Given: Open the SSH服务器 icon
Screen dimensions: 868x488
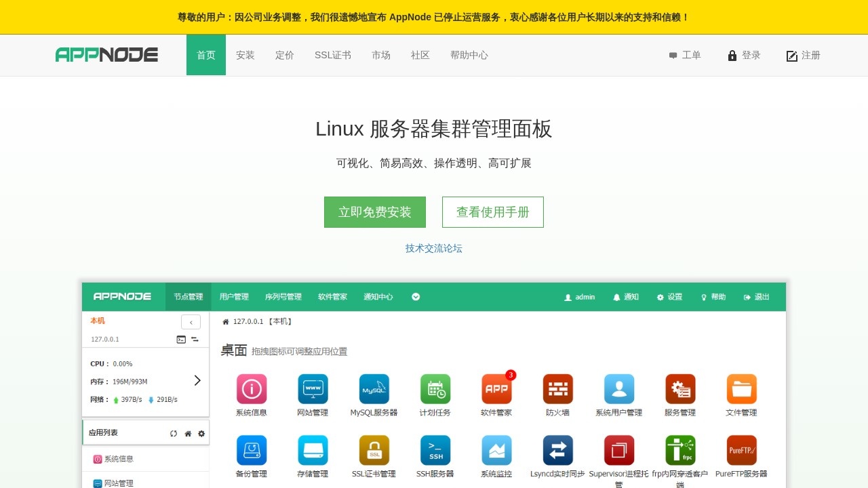Looking at the screenshot, I should (x=435, y=450).
